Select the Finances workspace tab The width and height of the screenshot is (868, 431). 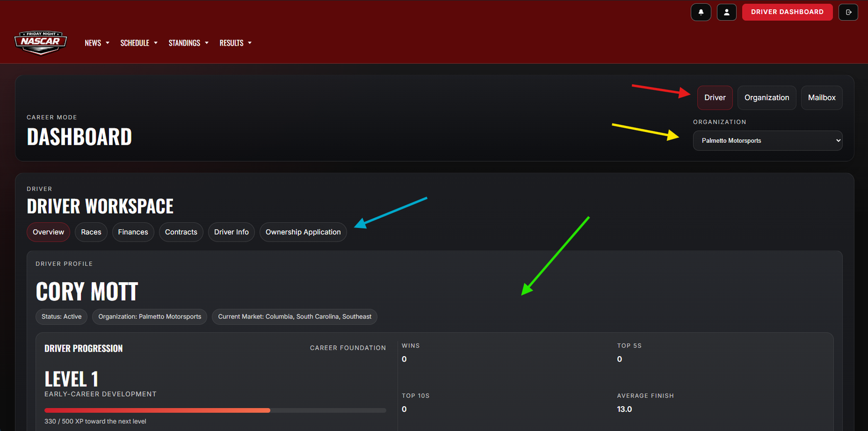pyautogui.click(x=133, y=232)
